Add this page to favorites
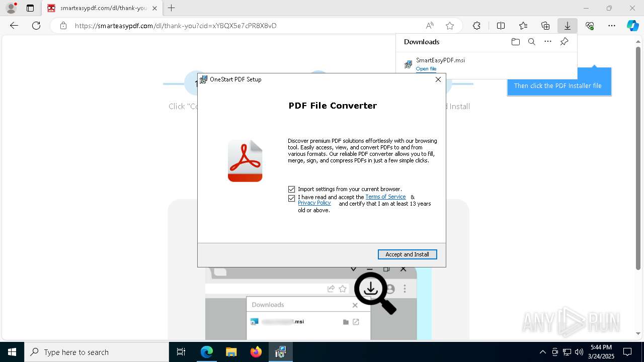The width and height of the screenshot is (644, 362). tap(450, 26)
